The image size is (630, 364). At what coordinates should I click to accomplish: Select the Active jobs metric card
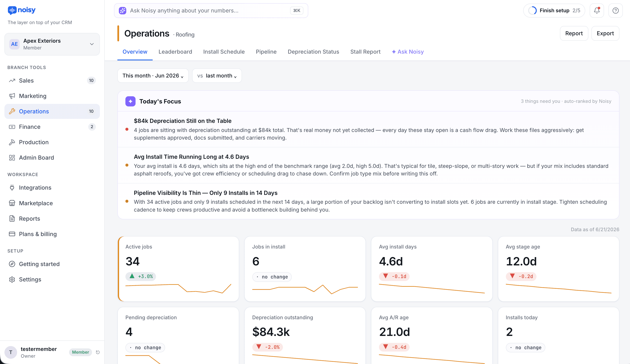178,269
